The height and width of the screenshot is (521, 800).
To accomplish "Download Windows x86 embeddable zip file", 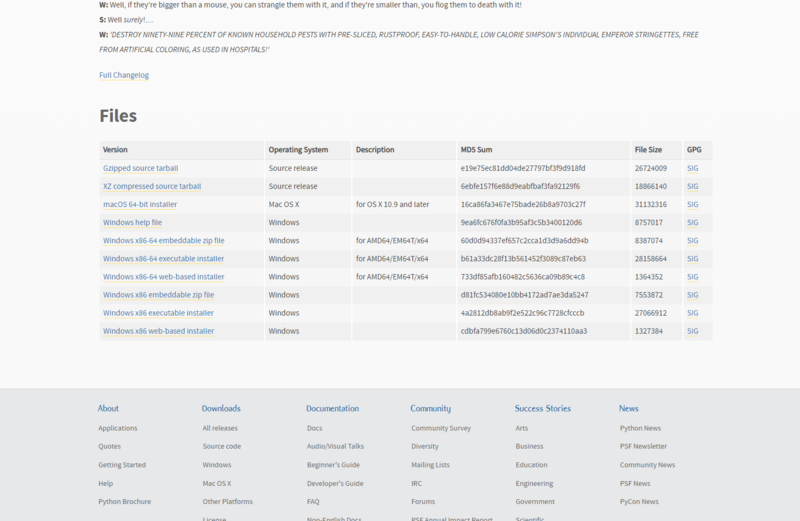I will pos(158,295).
